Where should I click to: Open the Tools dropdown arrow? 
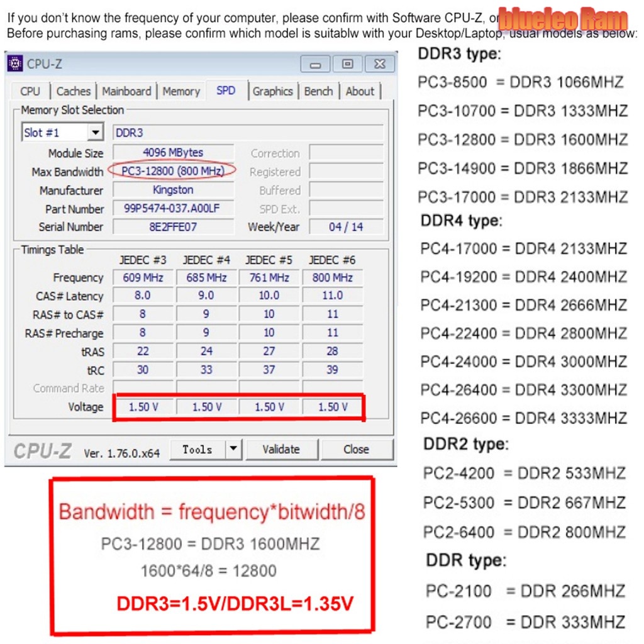[x=233, y=449]
